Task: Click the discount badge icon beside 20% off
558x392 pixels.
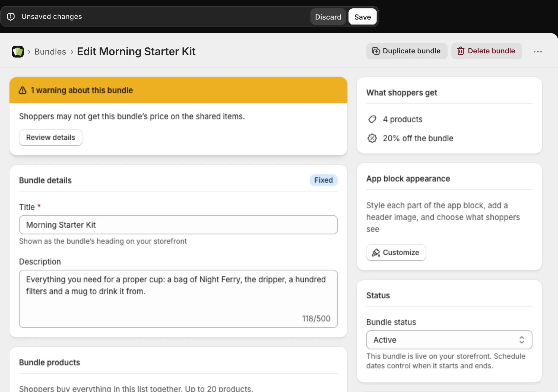Action: tap(372, 138)
